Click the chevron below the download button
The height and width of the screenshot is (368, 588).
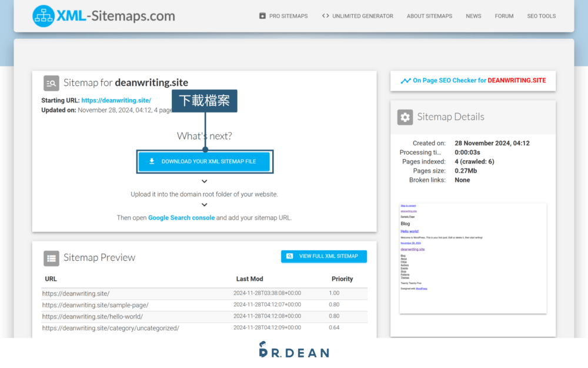pyautogui.click(x=205, y=181)
